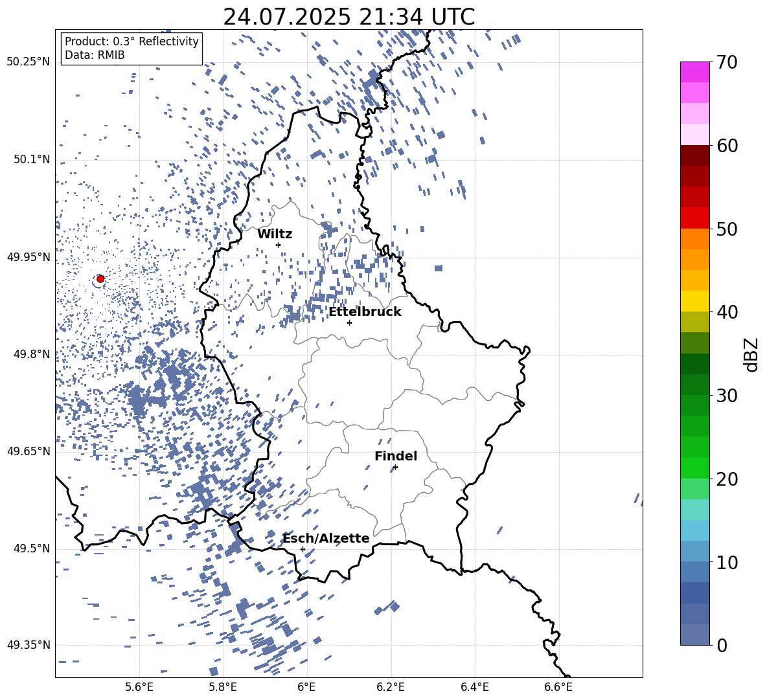This screenshot has width=767, height=700.
Task: Click the Findel station cross marker
Action: coord(395,468)
